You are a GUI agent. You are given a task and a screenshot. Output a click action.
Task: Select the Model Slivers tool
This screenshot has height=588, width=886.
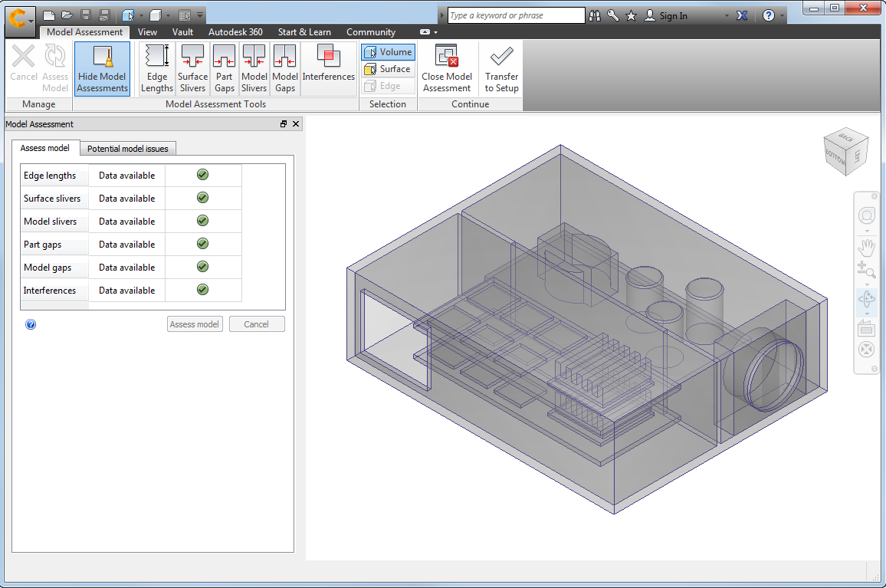tap(254, 68)
